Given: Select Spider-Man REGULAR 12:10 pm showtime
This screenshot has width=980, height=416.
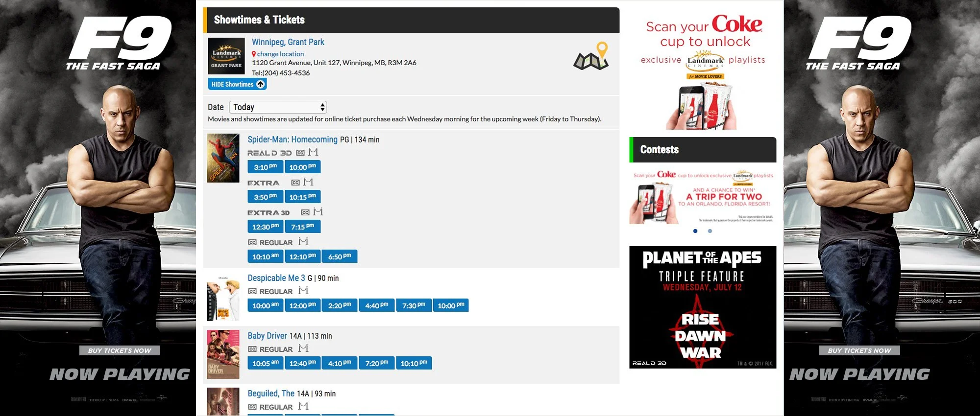Looking at the screenshot, I should [x=302, y=256].
